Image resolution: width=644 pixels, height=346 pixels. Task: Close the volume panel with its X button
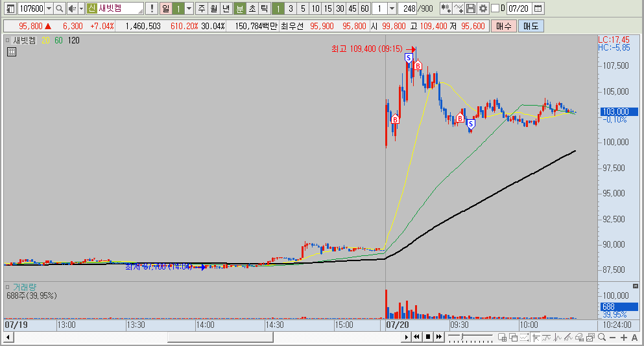[636, 286]
